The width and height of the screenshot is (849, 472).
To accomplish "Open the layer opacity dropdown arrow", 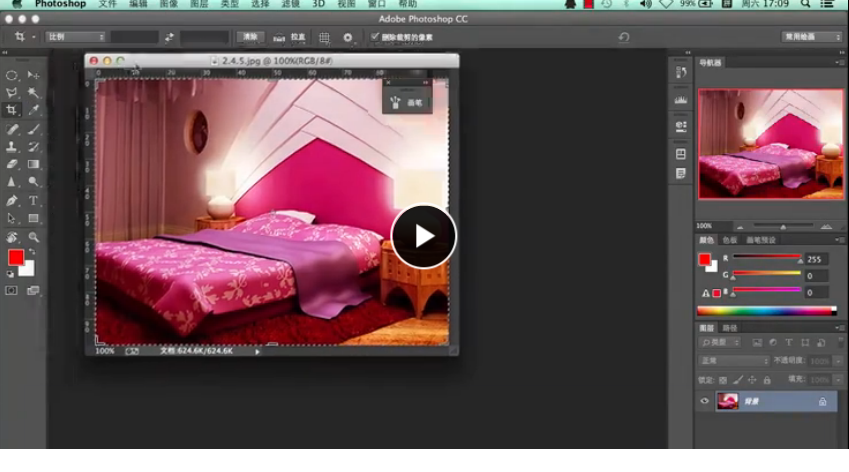I will click(838, 361).
